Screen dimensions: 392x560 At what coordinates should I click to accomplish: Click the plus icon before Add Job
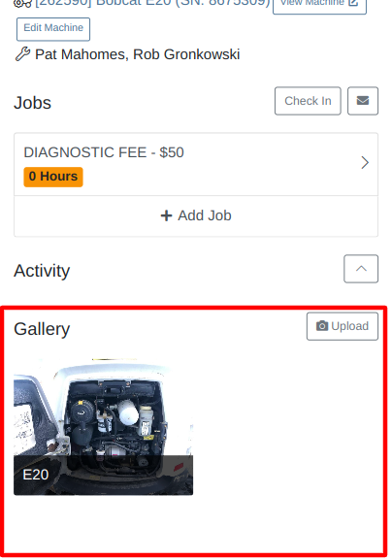click(x=166, y=215)
